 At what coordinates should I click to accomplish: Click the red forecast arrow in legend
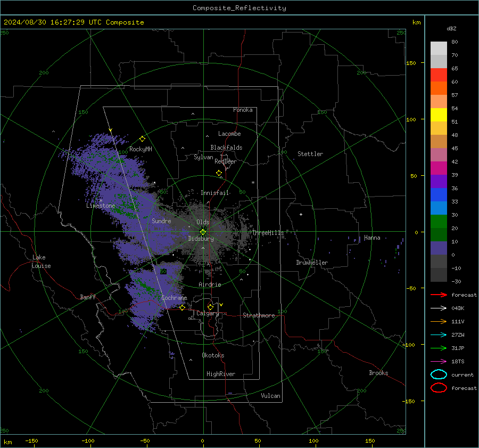pyautogui.click(x=439, y=295)
